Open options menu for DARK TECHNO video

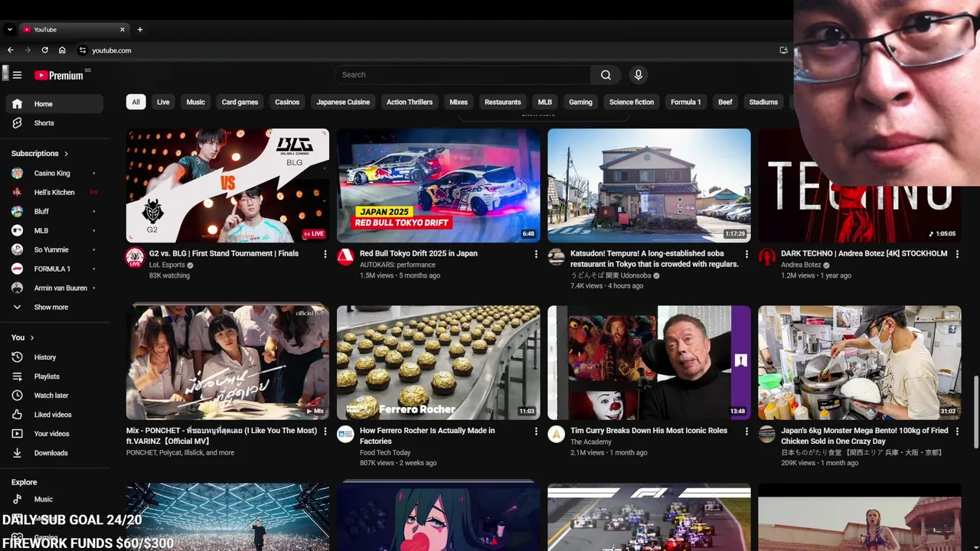point(957,254)
